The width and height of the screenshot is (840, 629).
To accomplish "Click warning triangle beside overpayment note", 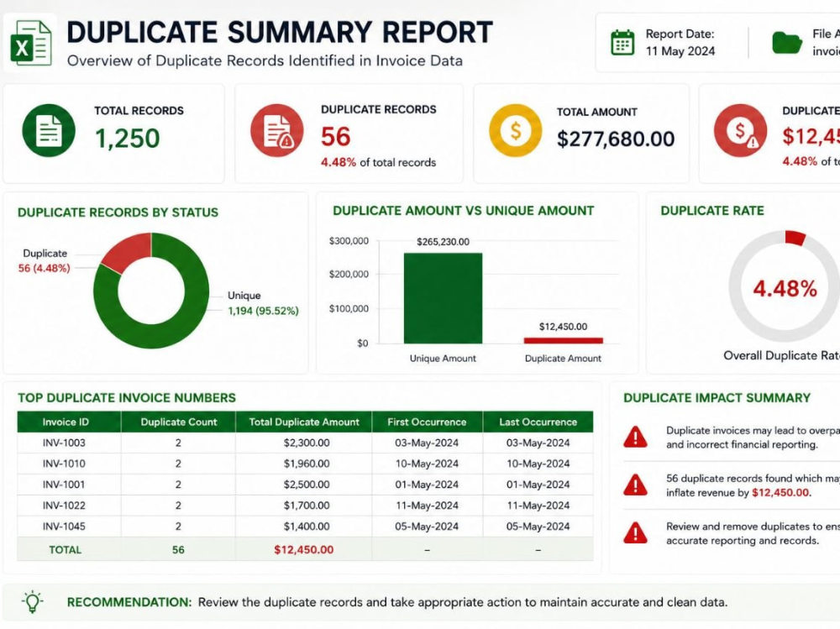I will (x=635, y=437).
